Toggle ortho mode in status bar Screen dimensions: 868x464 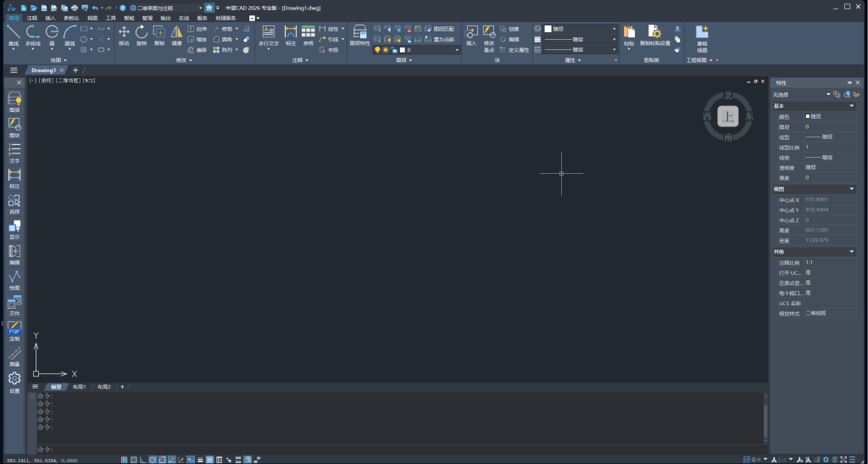(x=143, y=460)
